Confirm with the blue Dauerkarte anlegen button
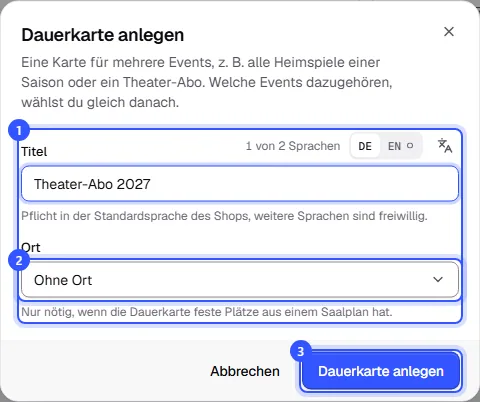Image resolution: width=480 pixels, height=402 pixels. point(381,371)
